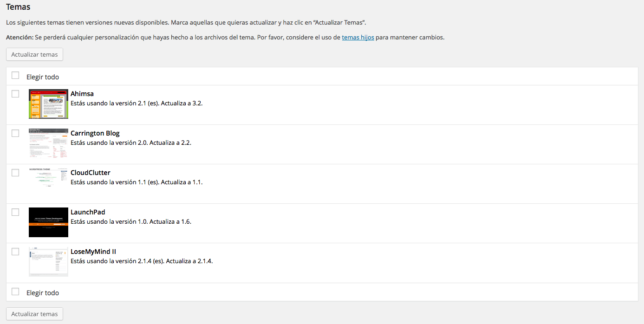The height and width of the screenshot is (324, 644).
Task: Click the "LoseMyMind II" theme name
Action: click(93, 252)
